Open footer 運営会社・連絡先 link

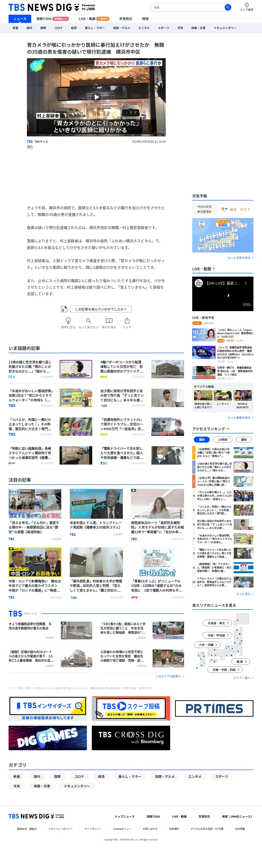pos(27,829)
